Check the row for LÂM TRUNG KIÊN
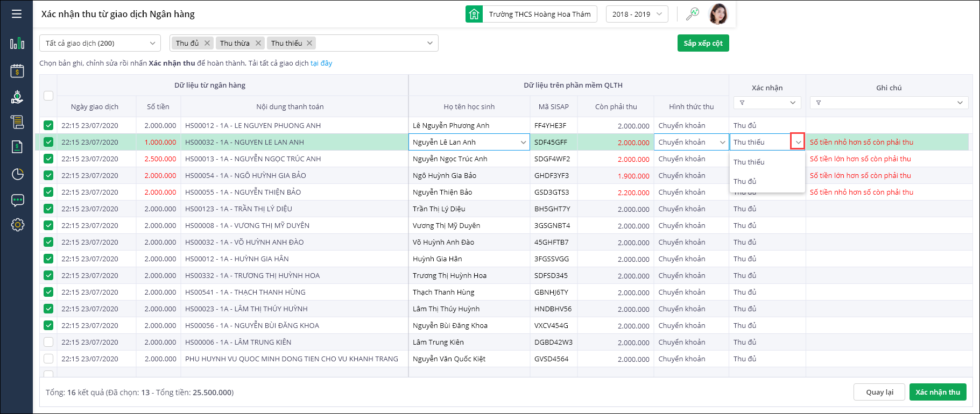 48,342
